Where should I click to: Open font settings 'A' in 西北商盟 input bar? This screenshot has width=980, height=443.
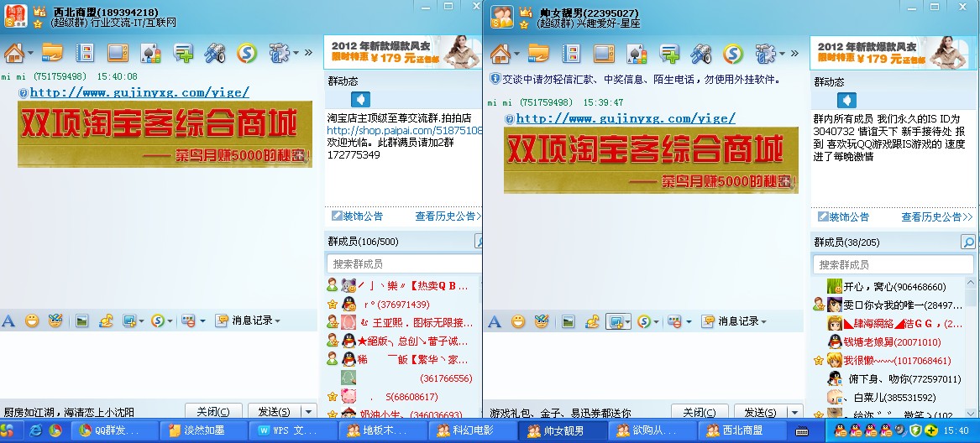(x=8, y=321)
